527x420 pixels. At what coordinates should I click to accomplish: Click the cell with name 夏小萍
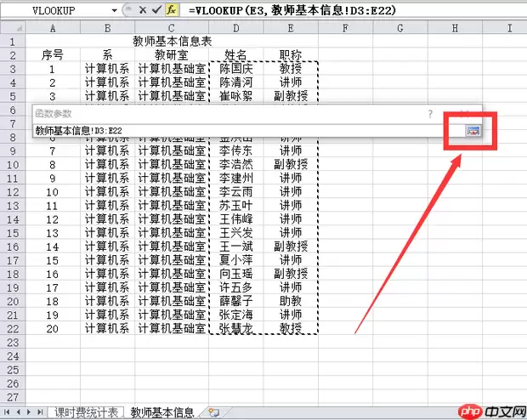click(236, 260)
